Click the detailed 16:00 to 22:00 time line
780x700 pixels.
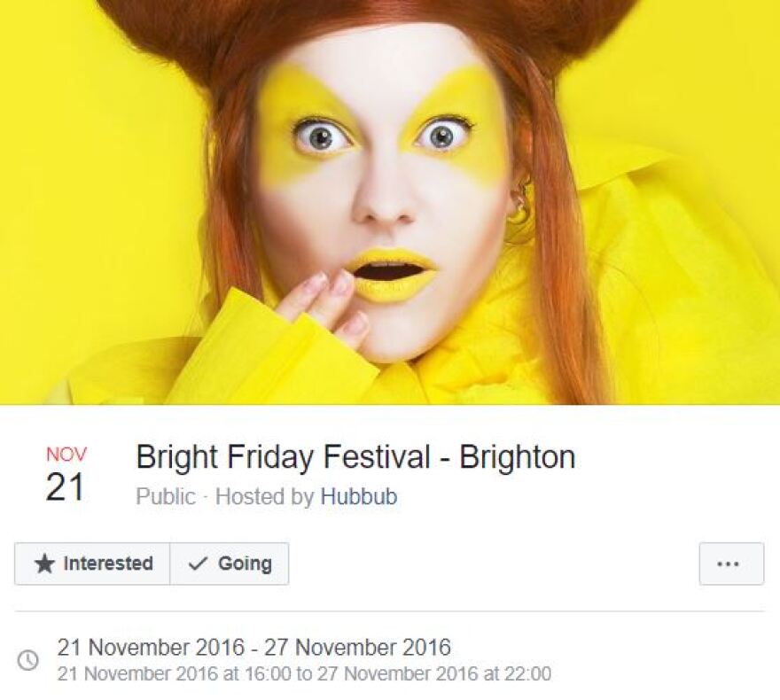pyautogui.click(x=304, y=674)
